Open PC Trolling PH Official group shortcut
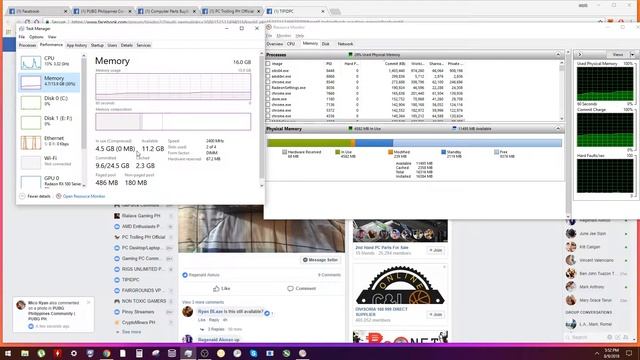The height and width of the screenshot is (360, 640). (144, 237)
